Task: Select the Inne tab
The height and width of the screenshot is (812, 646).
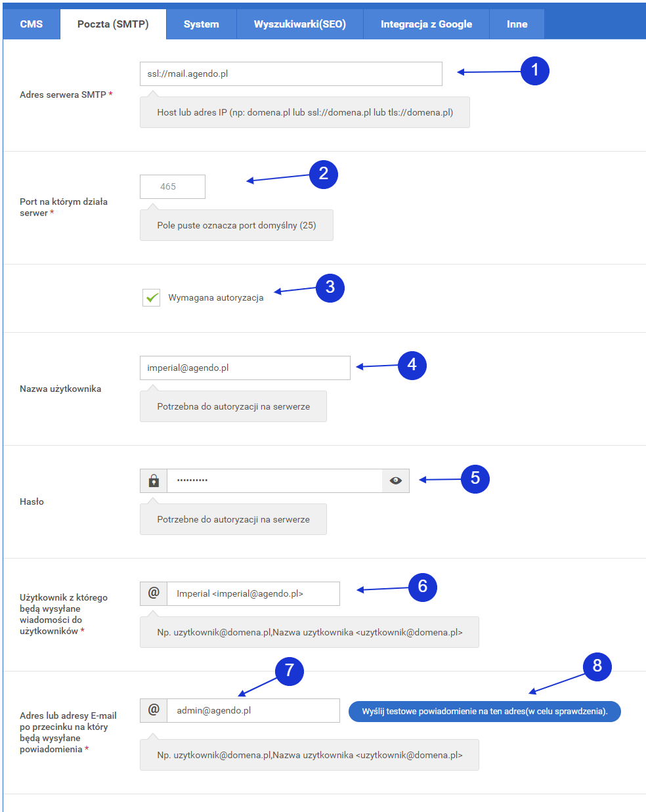Action: tap(517, 24)
